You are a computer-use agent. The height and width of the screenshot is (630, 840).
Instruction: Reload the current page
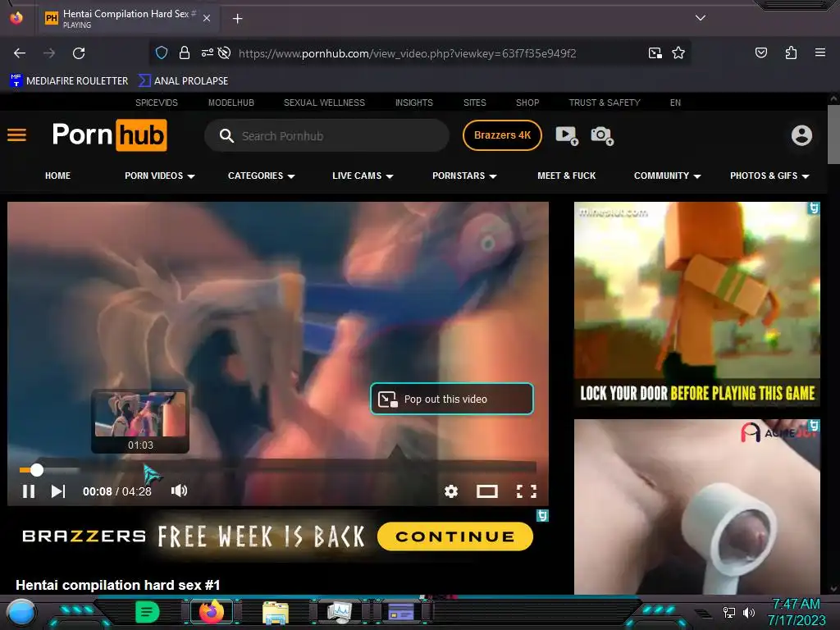79,53
